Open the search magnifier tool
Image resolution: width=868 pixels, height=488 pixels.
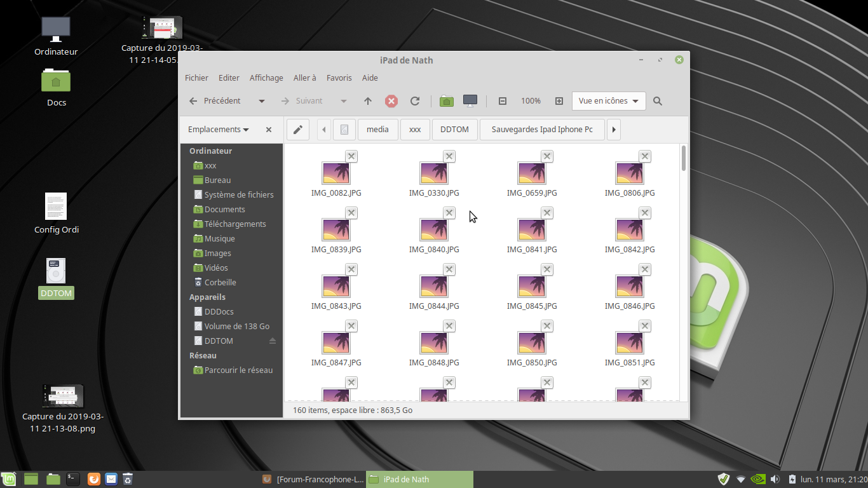[658, 101]
